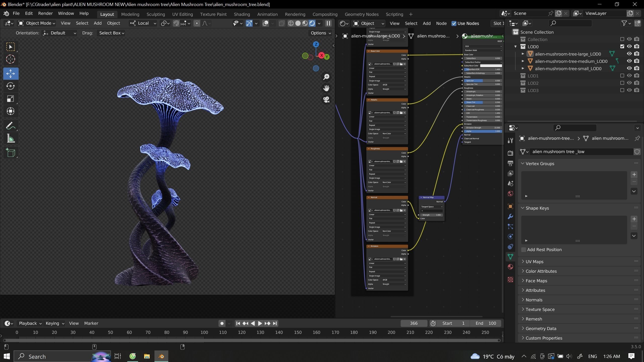Screen dimensions: 644x362
Task: Play the animation forward
Action: (260, 324)
